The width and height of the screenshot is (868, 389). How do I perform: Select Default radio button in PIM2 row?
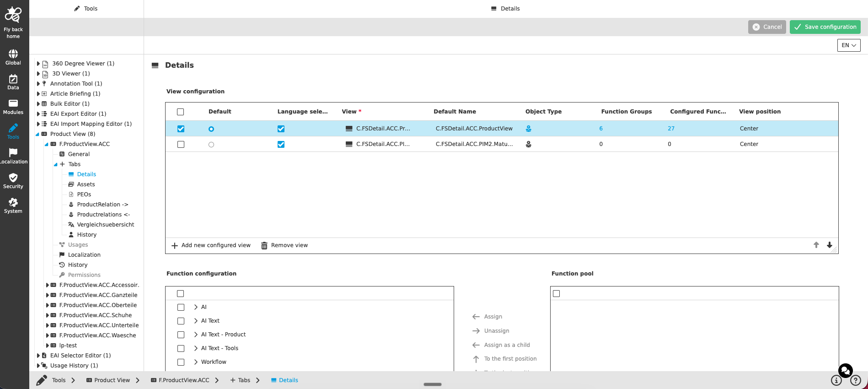[211, 145]
